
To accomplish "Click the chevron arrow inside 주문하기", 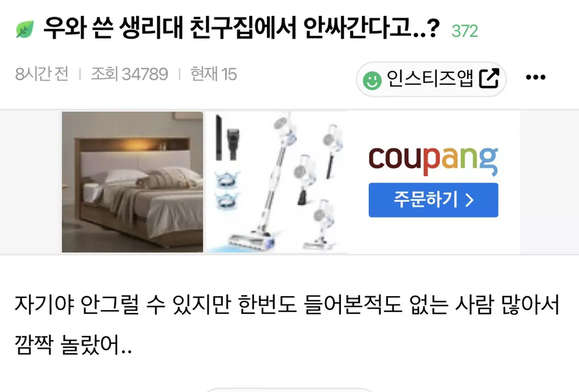I will 469,200.
